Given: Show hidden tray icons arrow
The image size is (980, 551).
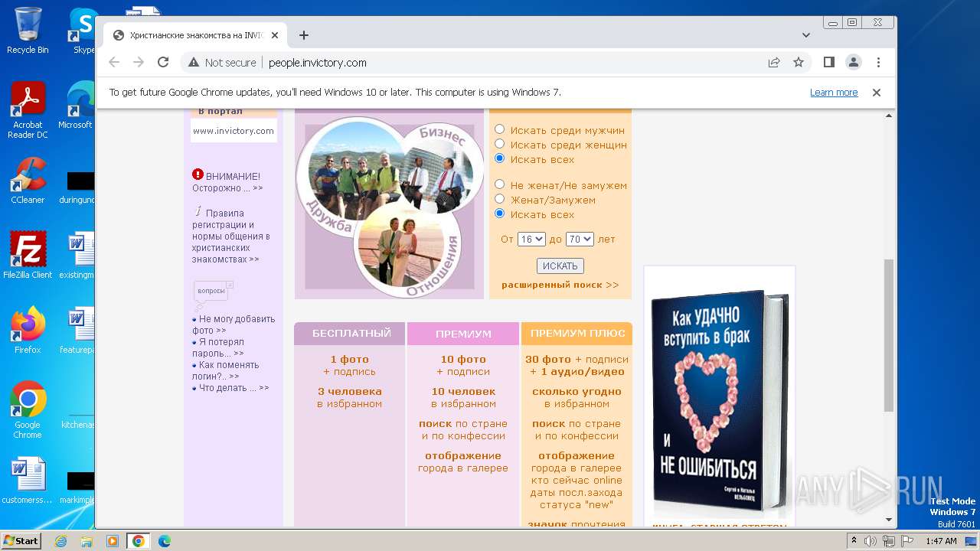Looking at the screenshot, I should (854, 541).
